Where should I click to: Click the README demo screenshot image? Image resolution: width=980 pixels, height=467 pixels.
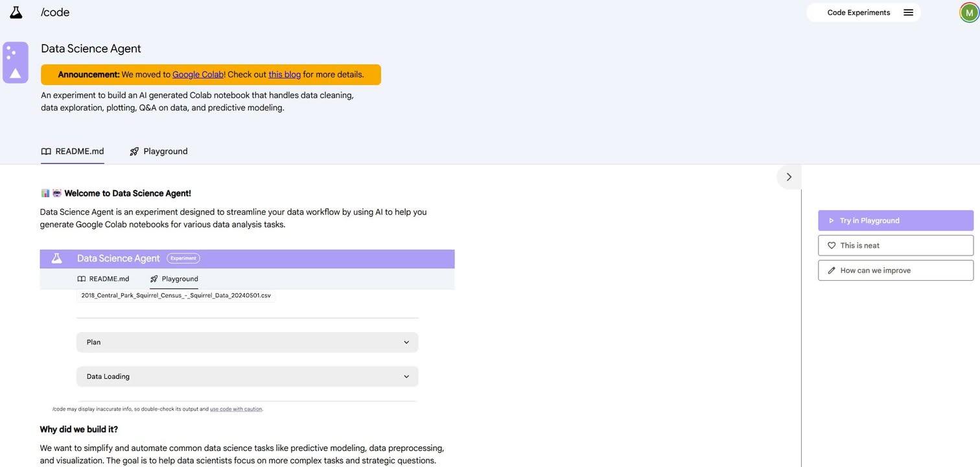[x=247, y=332]
